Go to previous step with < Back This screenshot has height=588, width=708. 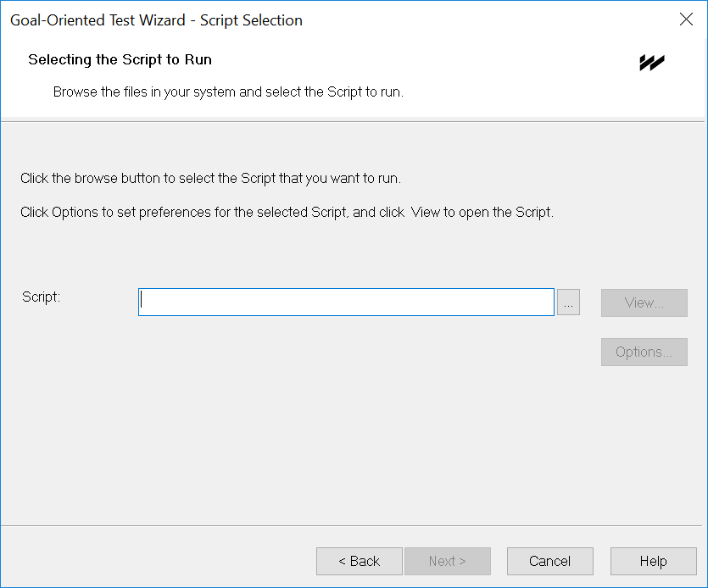click(x=359, y=561)
